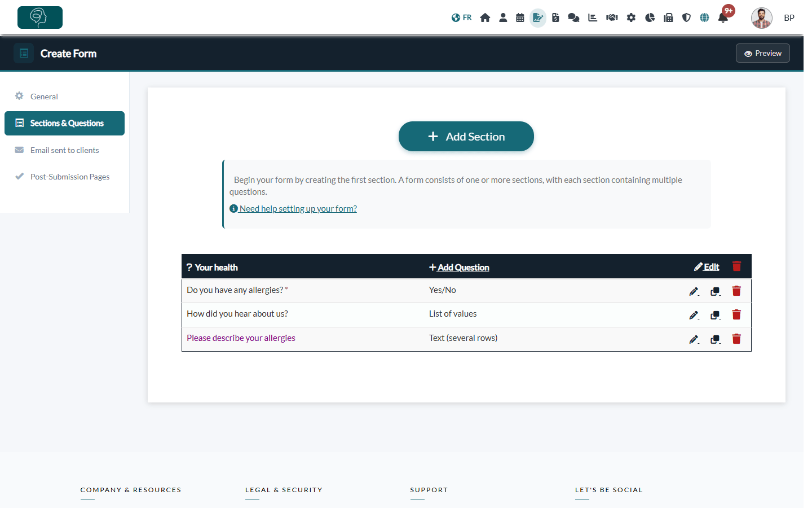Viewport: 812px width, 508px height.
Task: Open the General tab
Action: pyautogui.click(x=64, y=97)
